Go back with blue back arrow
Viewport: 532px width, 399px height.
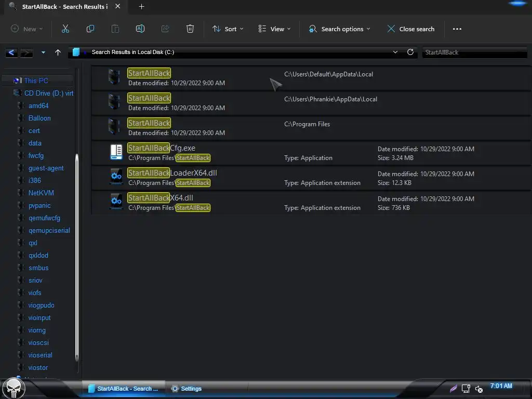11,52
